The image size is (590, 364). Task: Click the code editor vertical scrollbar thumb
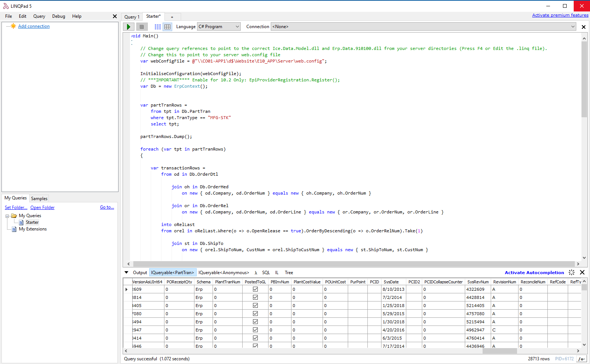(584, 79)
